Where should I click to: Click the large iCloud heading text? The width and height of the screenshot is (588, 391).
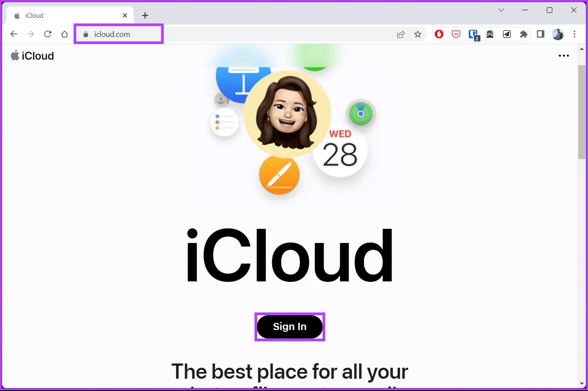point(290,256)
